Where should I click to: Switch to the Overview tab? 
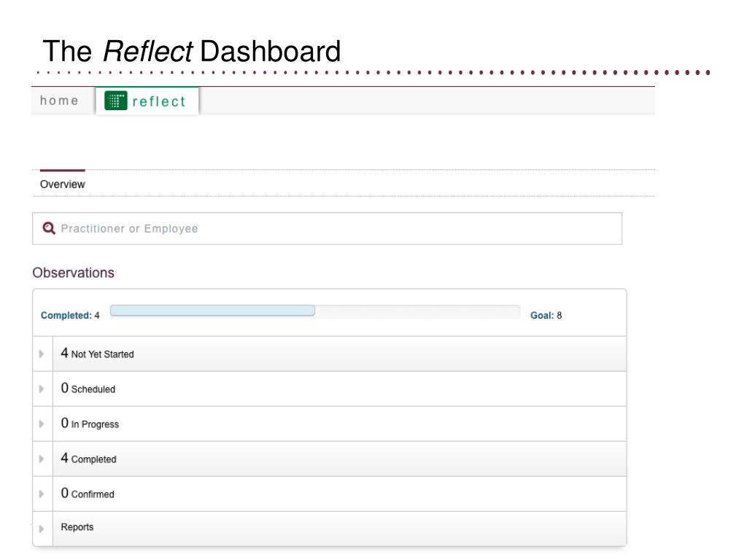[x=63, y=184]
